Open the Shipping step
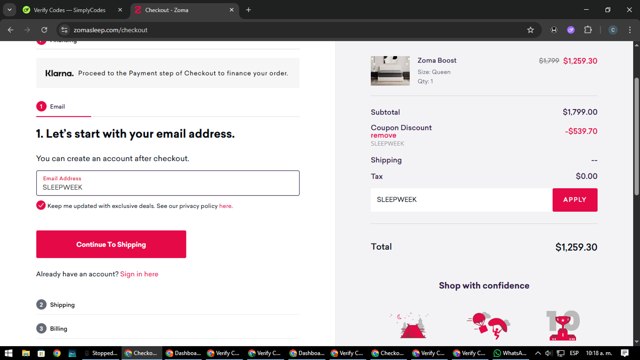Image resolution: width=640 pixels, height=360 pixels. pyautogui.click(x=56, y=304)
